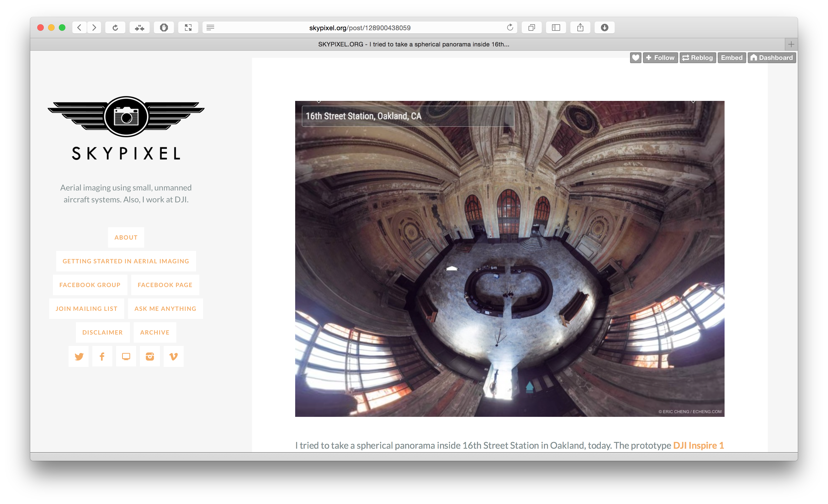Open SkyPixel's Twitter profile icon

click(79, 356)
